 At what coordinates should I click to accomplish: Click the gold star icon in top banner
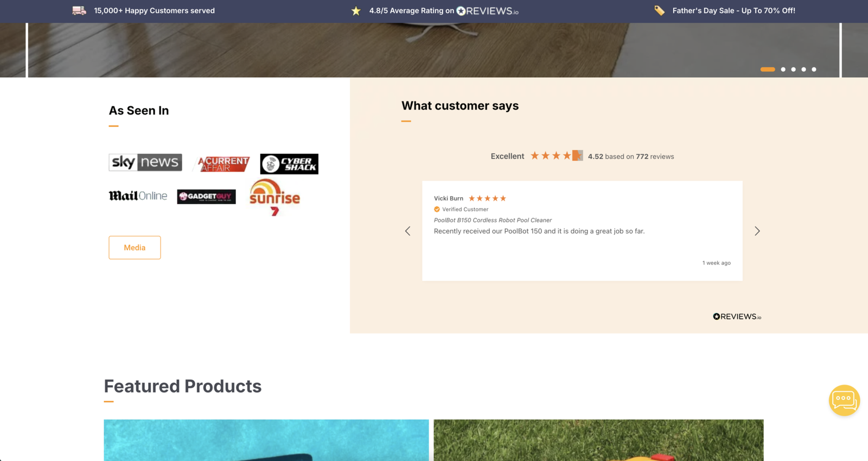(x=356, y=11)
